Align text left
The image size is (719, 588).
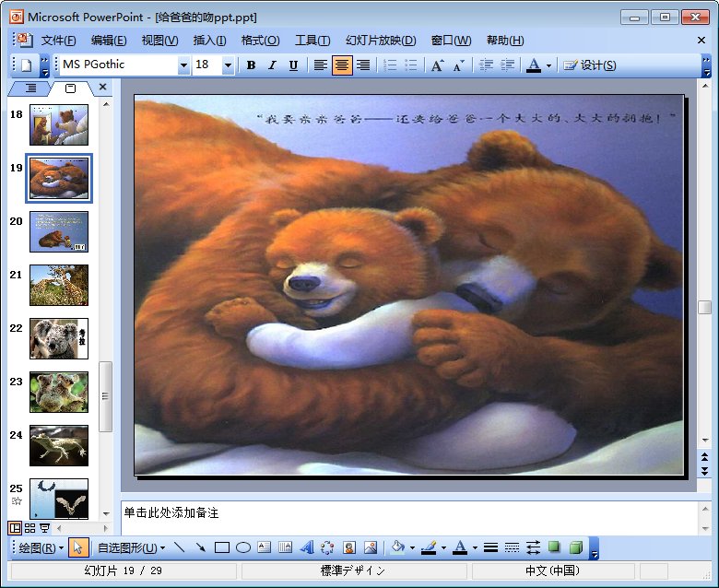click(x=321, y=65)
